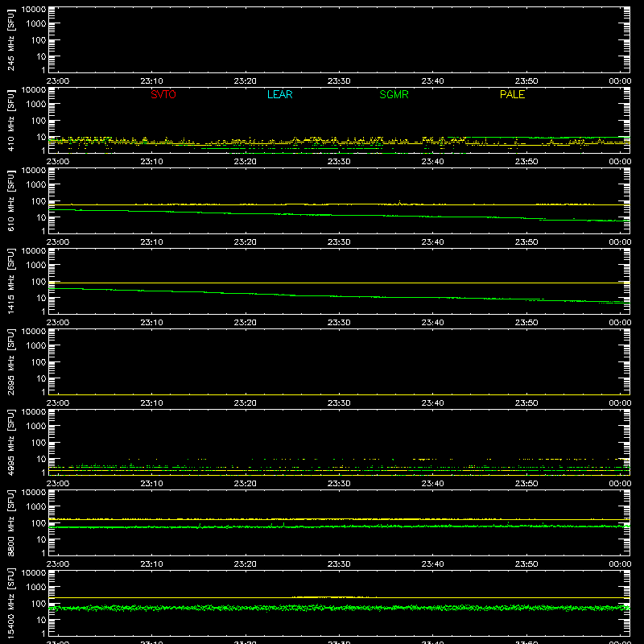Click 23:30 tick under the 1415 MHz panel

pos(339,323)
